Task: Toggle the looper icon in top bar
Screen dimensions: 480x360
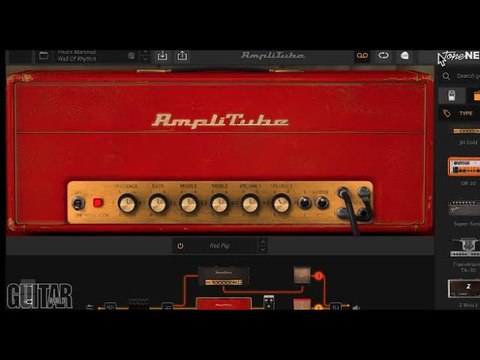Action: click(383, 56)
